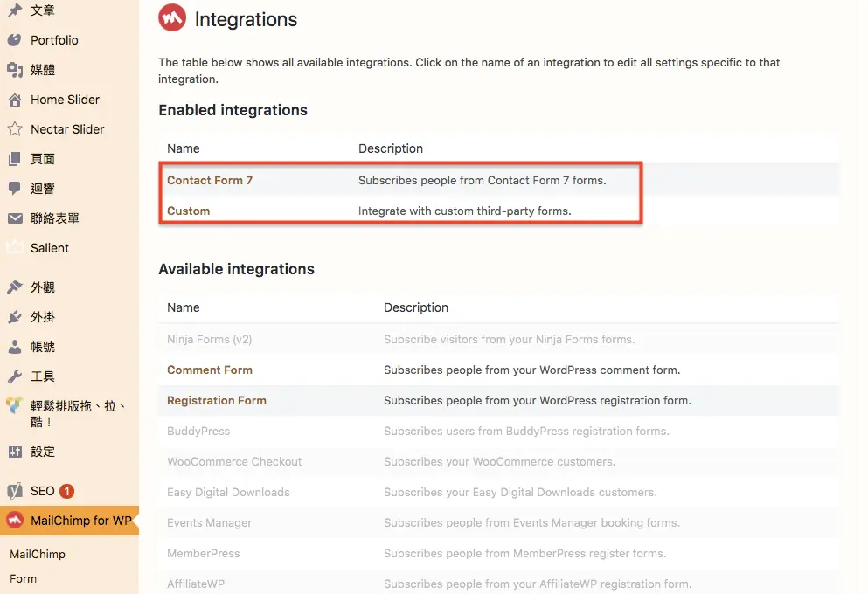
Task: Click the Portfolio sidebar icon
Action: pos(15,40)
